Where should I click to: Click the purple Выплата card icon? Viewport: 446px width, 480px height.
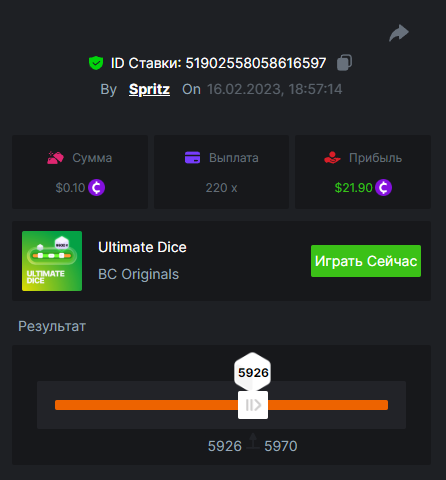click(x=192, y=158)
